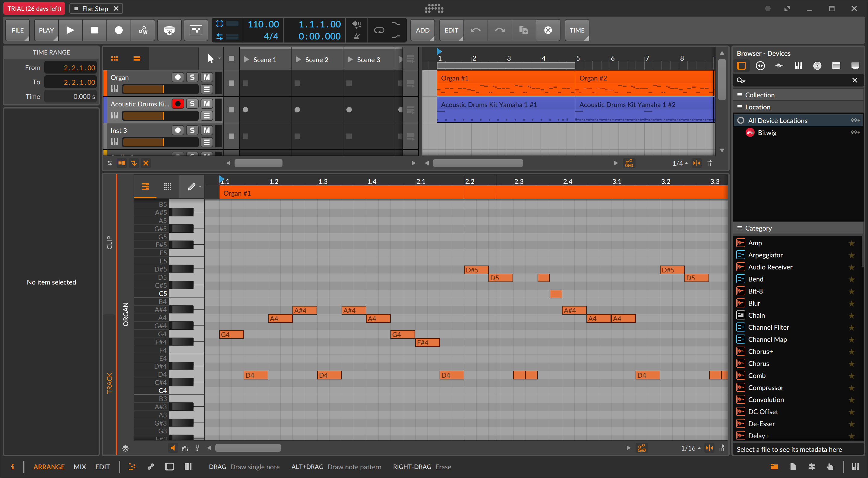Stop the transport

94,30
